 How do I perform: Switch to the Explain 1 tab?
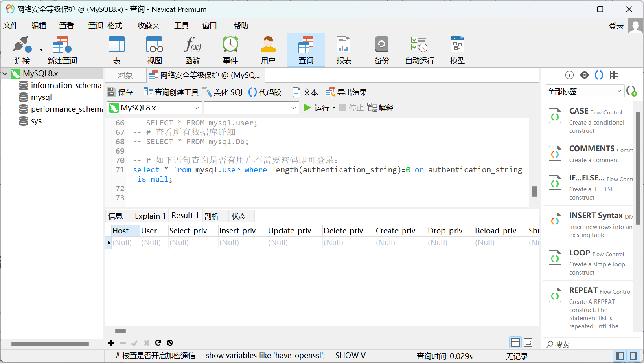150,216
